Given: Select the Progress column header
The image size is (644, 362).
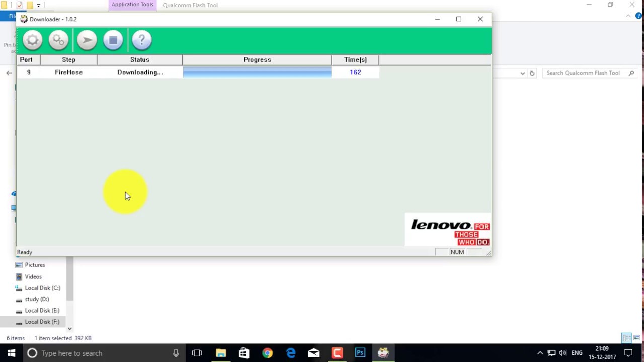Looking at the screenshot, I should [257, 60].
